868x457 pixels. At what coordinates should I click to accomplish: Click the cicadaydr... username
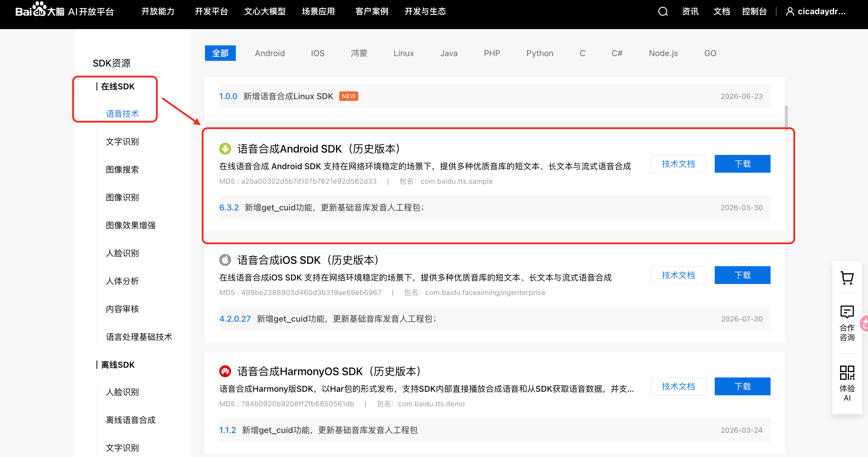click(821, 12)
